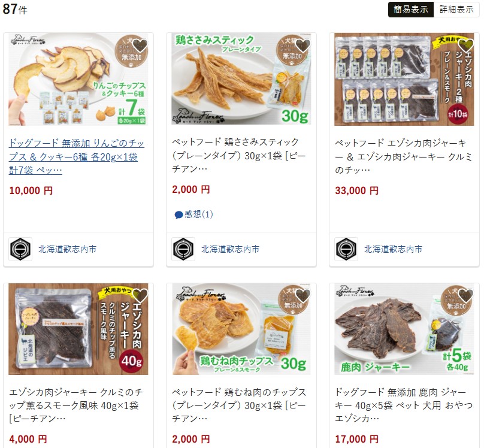Favorite the apple chips and cookies item

140,46
